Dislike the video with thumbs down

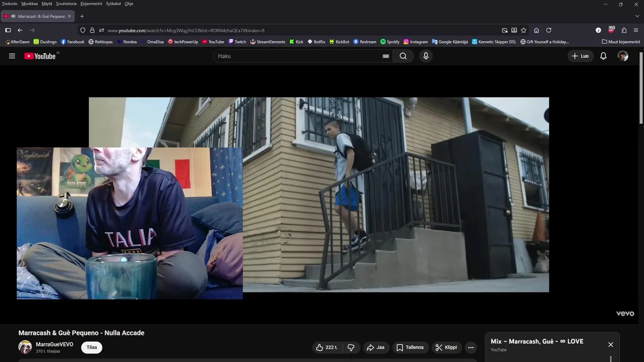(x=351, y=347)
